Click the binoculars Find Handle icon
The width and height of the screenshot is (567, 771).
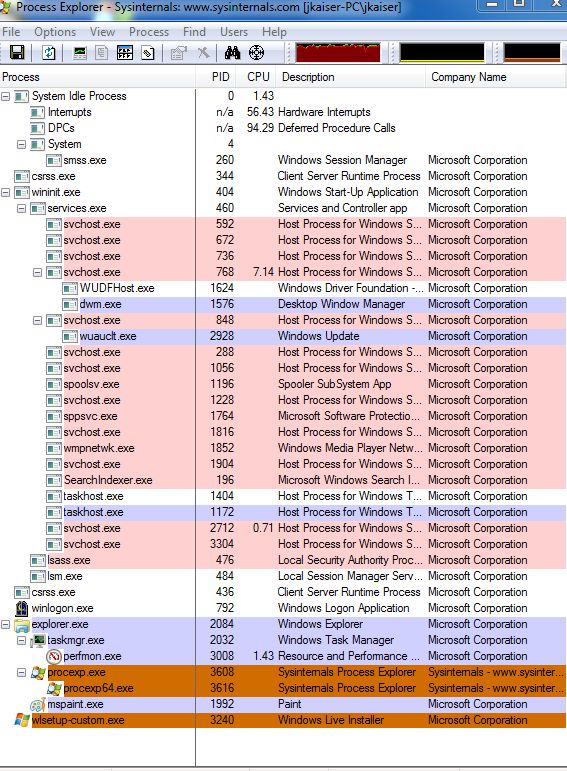coord(232,52)
